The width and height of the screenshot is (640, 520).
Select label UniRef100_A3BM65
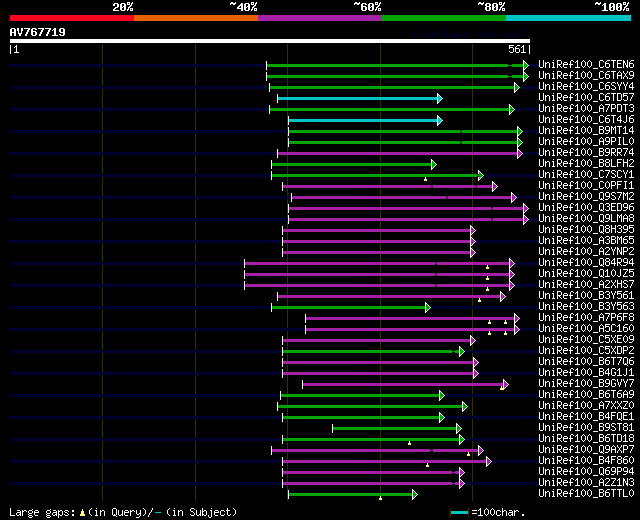point(586,240)
